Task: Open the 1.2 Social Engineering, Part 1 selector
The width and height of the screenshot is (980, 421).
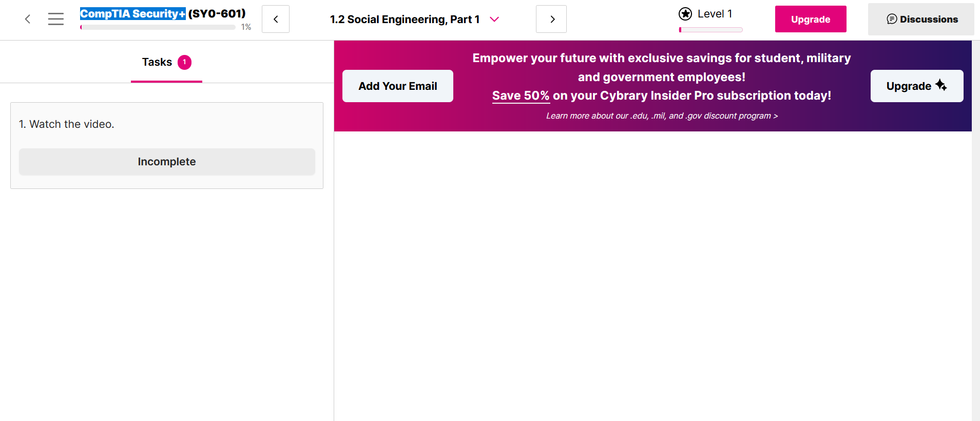Action: (x=405, y=20)
